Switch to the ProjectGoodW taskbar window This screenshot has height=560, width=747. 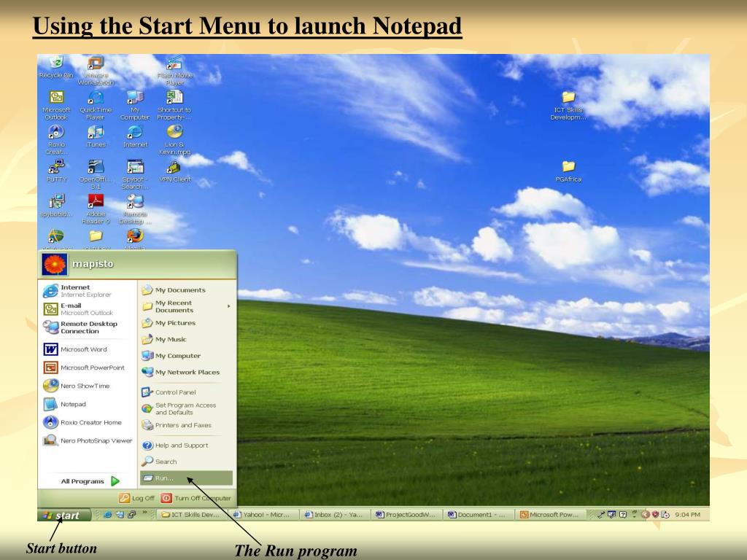pos(407,515)
